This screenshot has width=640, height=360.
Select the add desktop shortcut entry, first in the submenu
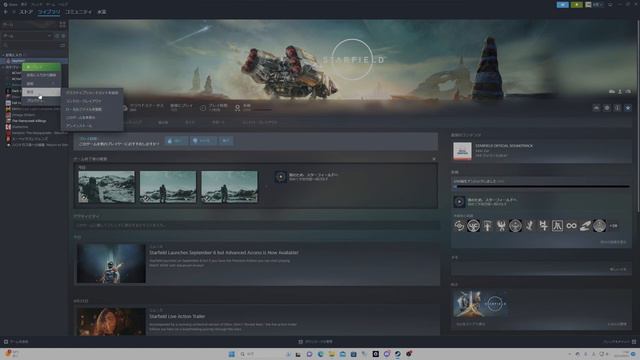coord(92,93)
